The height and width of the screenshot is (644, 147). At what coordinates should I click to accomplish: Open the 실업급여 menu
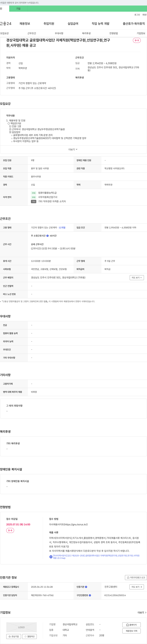click(73, 23)
